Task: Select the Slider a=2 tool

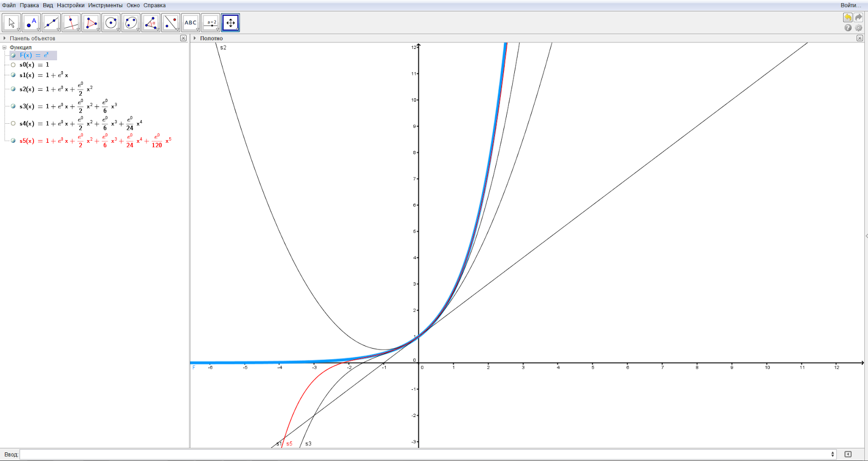Action: [210, 23]
